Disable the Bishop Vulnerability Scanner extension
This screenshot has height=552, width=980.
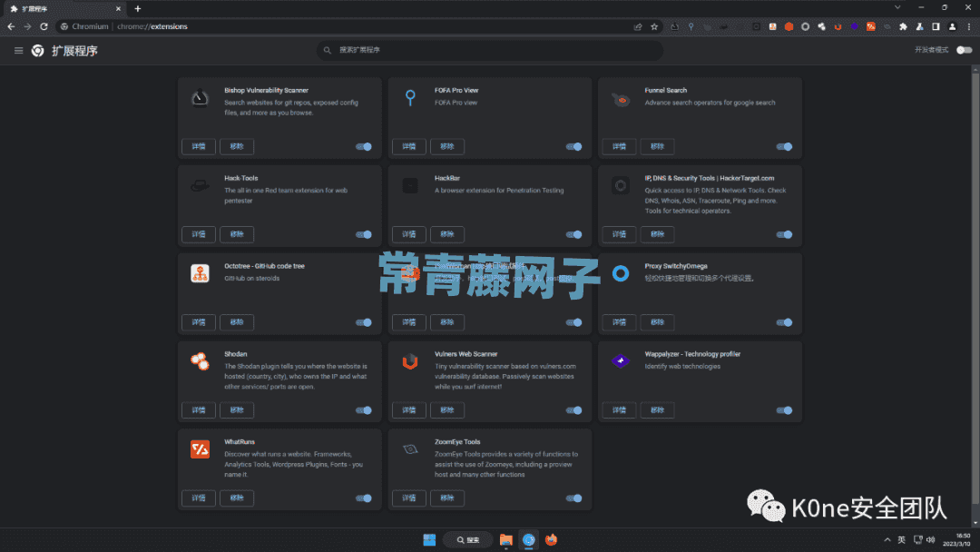(364, 146)
